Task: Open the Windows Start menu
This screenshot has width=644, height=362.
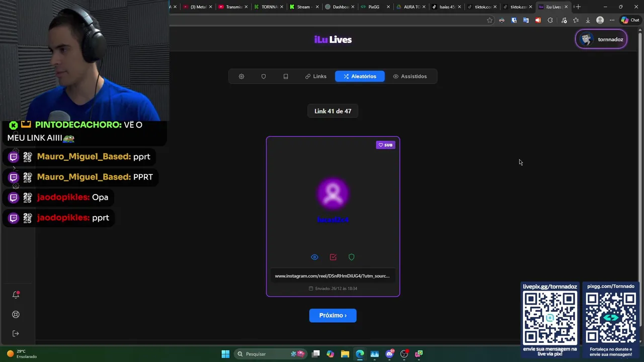Action: pos(225,354)
